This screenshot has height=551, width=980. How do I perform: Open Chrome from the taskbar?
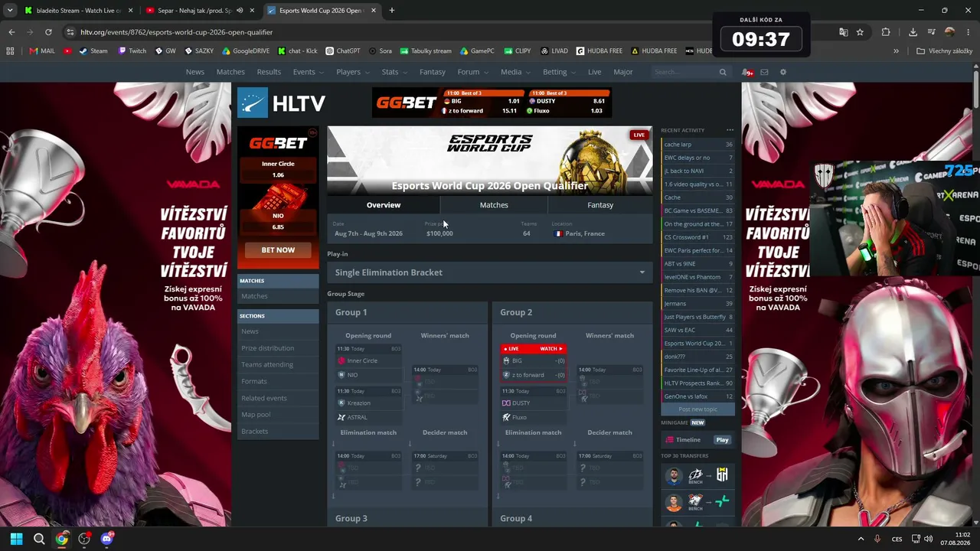[x=62, y=539]
